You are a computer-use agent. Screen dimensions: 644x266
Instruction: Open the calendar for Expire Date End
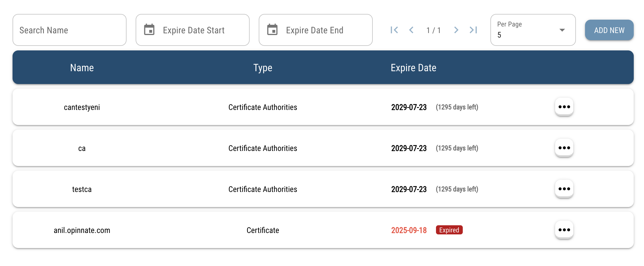point(273,30)
